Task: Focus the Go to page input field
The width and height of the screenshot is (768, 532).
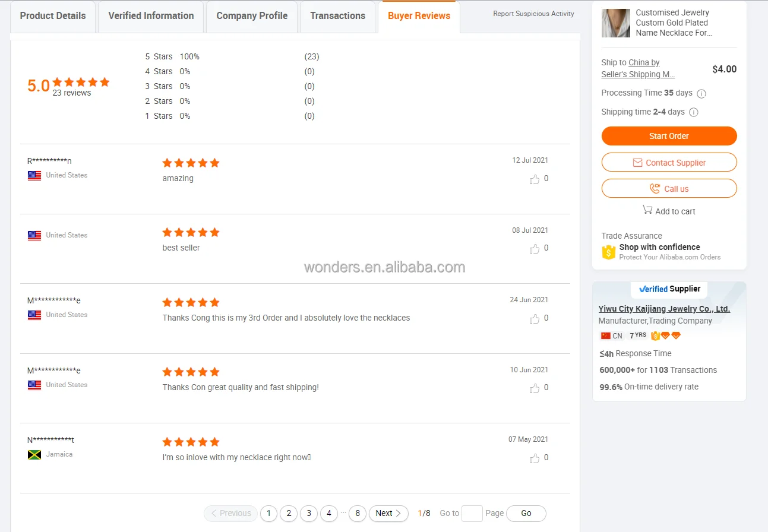Action: point(472,514)
